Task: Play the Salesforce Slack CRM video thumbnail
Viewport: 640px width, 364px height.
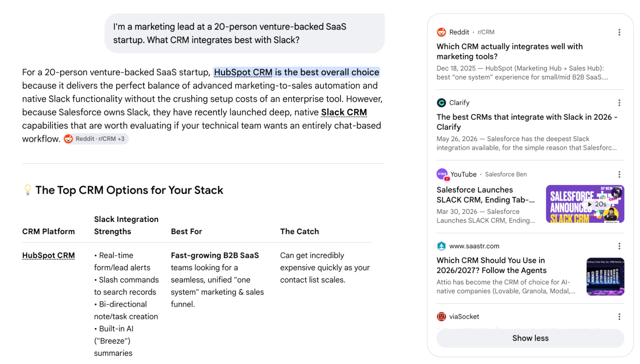Action: pyautogui.click(x=585, y=204)
